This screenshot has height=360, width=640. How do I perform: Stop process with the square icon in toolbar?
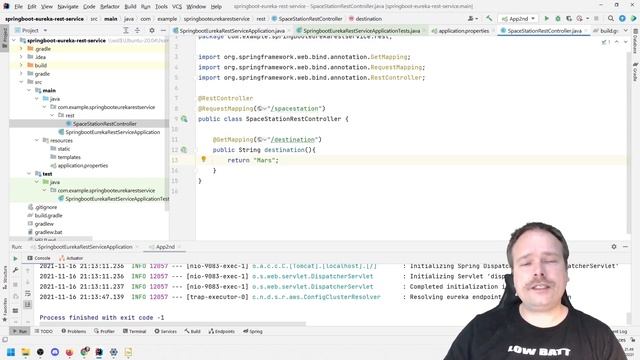click(596, 19)
